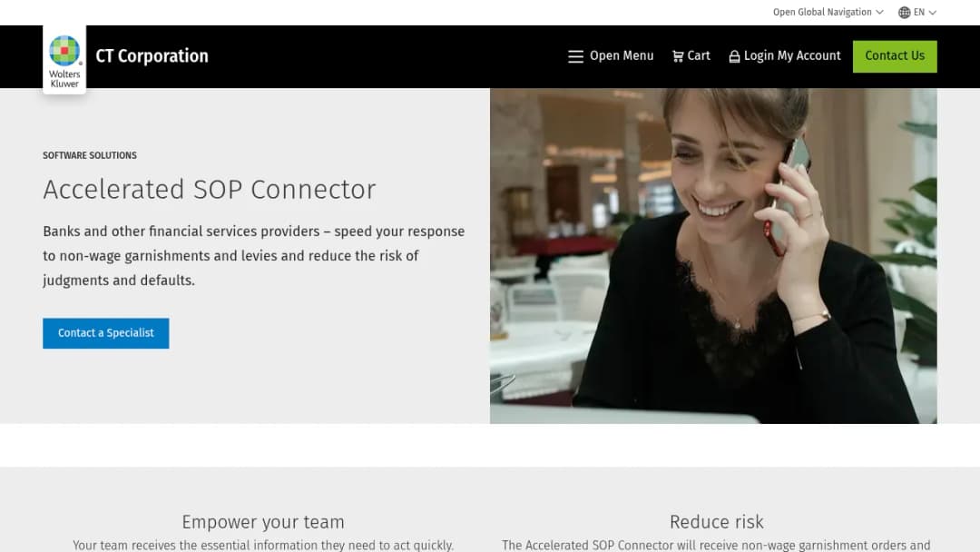
Task: Click the hero image of woman on phone
Action: point(713,256)
